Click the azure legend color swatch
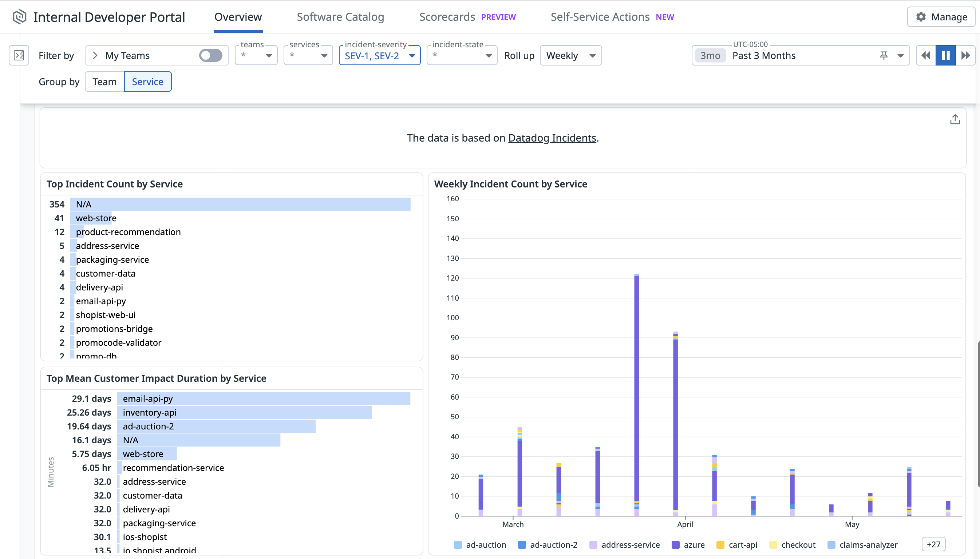The image size is (980, 559). (675, 545)
